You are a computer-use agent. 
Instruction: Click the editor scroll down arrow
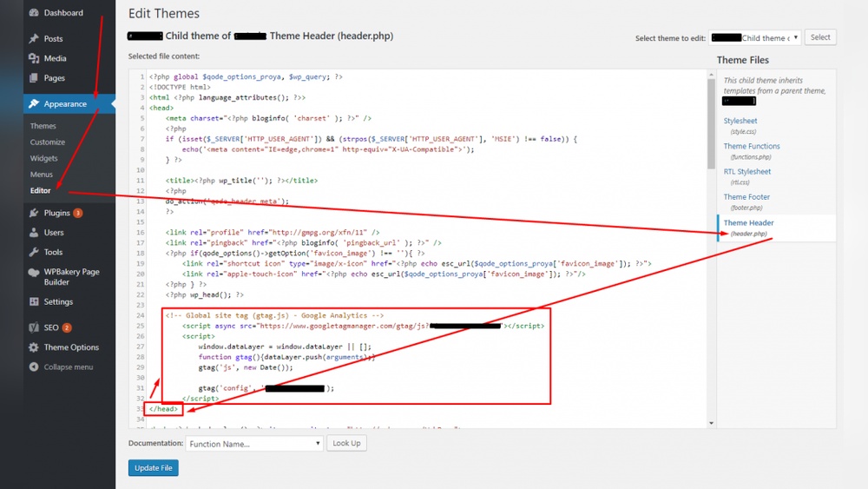712,423
